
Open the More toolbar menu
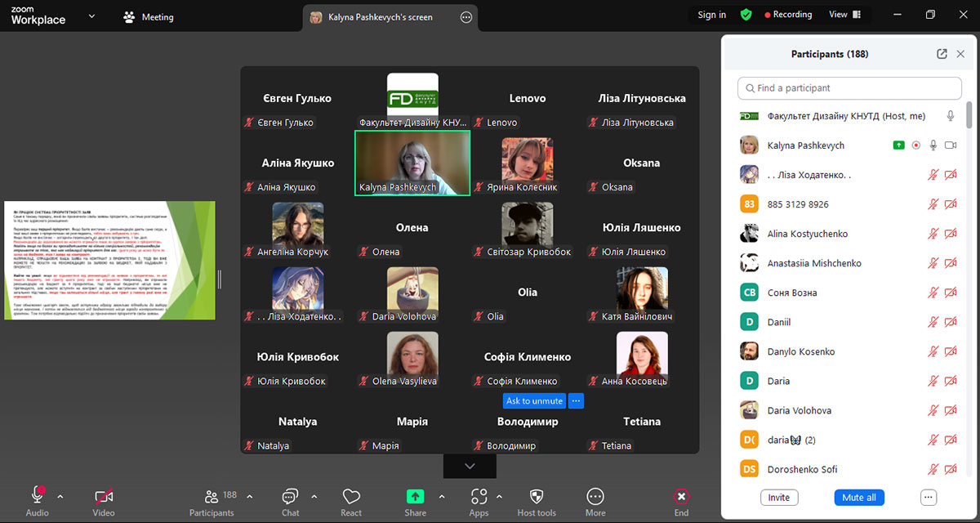point(595,496)
